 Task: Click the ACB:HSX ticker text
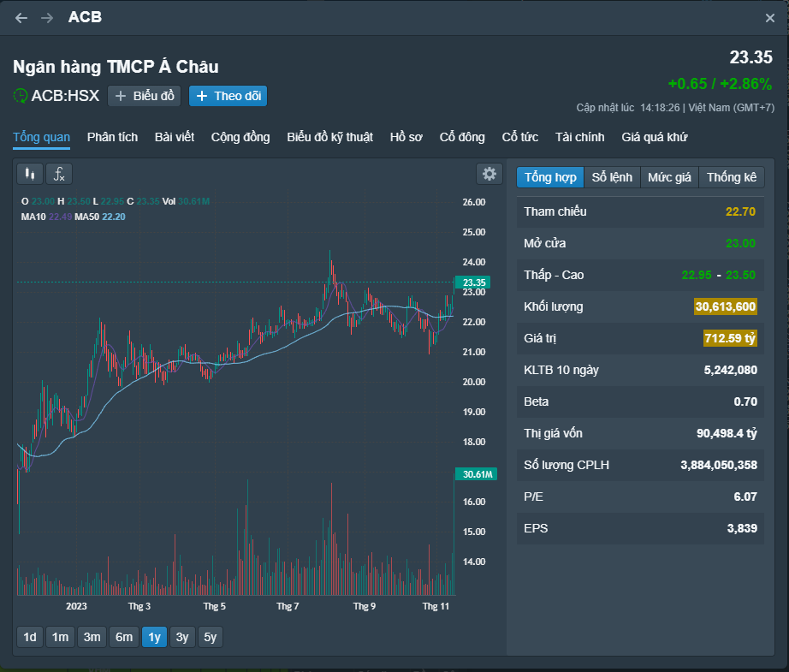[x=65, y=96]
